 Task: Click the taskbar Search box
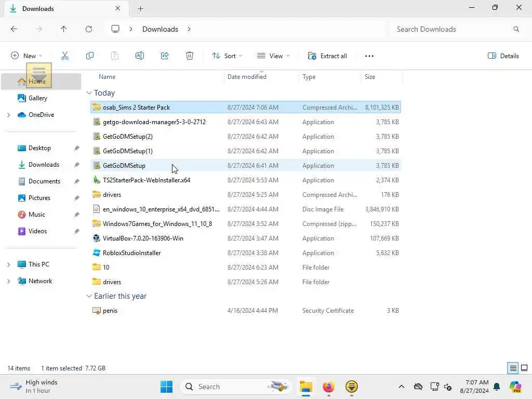(x=236, y=387)
